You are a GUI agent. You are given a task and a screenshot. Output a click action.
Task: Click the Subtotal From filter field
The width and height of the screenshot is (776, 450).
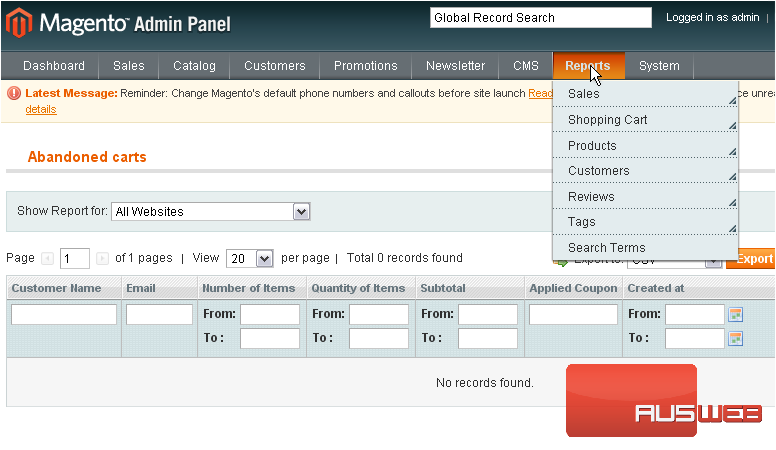pos(487,314)
